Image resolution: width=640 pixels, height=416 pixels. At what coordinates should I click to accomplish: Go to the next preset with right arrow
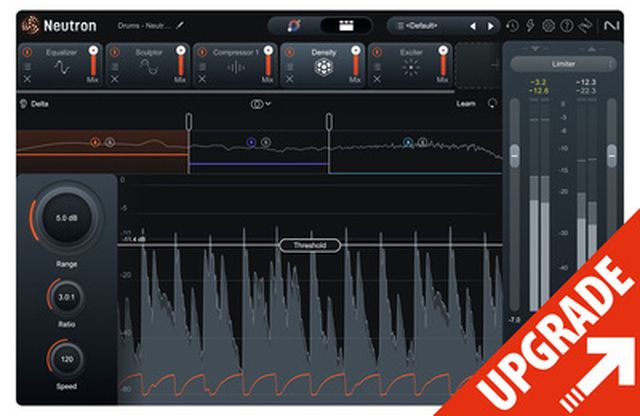pos(489,25)
